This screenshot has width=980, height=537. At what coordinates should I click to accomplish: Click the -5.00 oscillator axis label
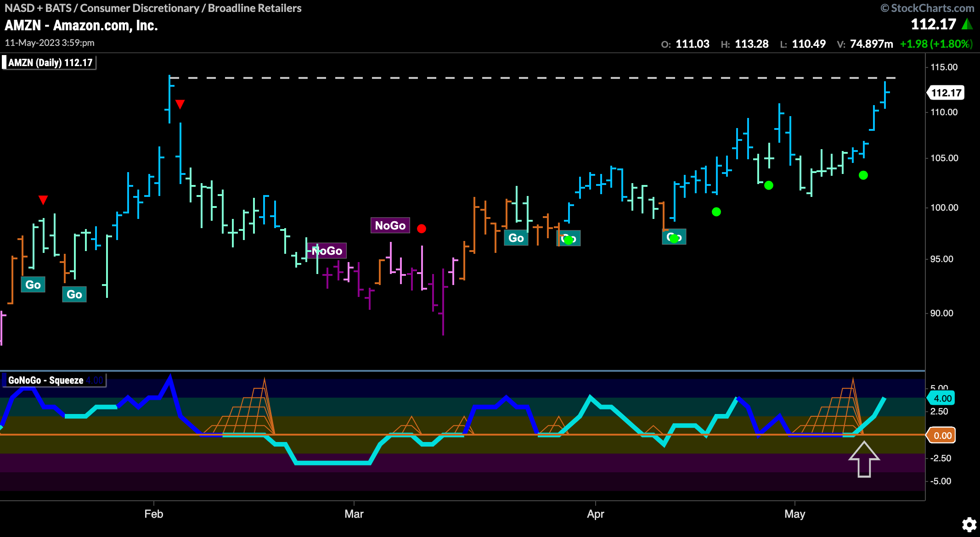[940, 481]
